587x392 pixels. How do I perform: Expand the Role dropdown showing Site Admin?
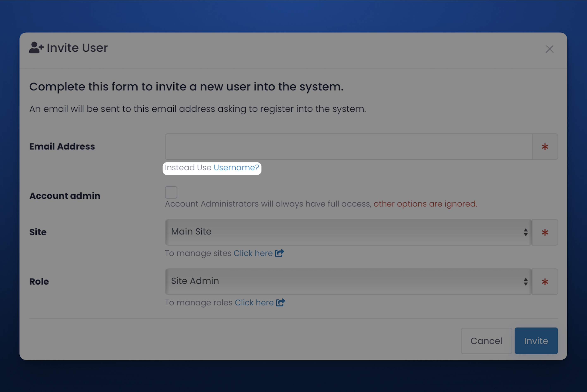tap(345, 281)
